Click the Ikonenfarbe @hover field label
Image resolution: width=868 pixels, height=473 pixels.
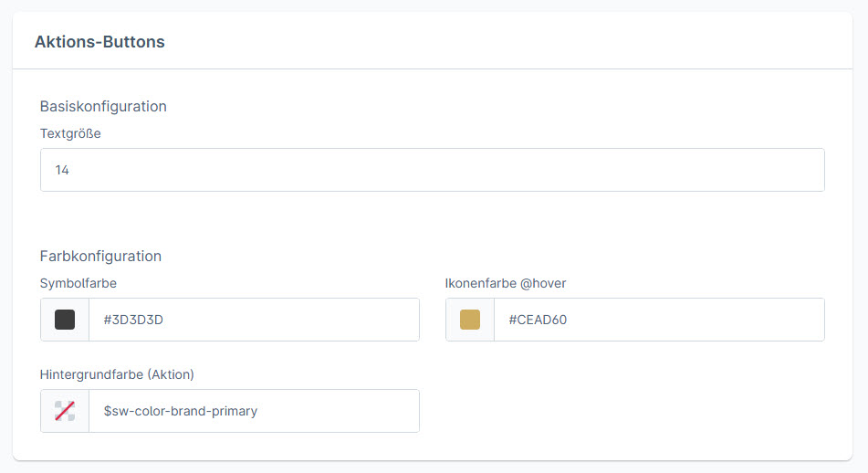506,283
